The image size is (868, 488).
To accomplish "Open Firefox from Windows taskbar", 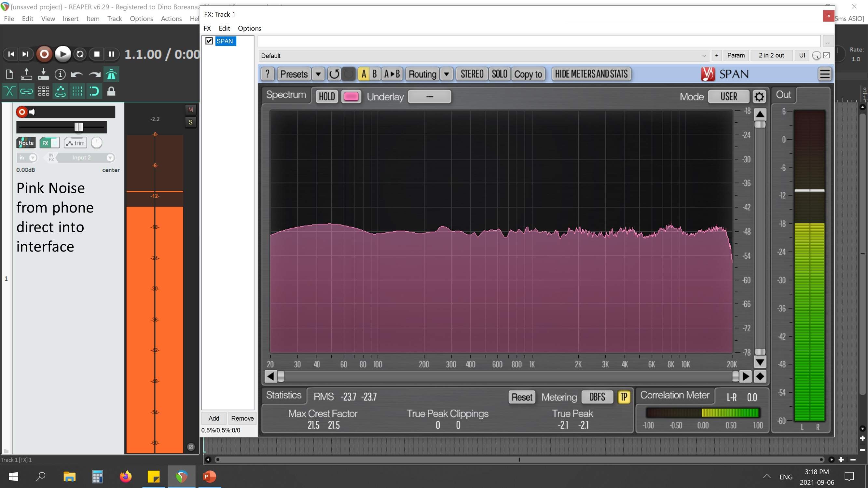I will point(125,477).
